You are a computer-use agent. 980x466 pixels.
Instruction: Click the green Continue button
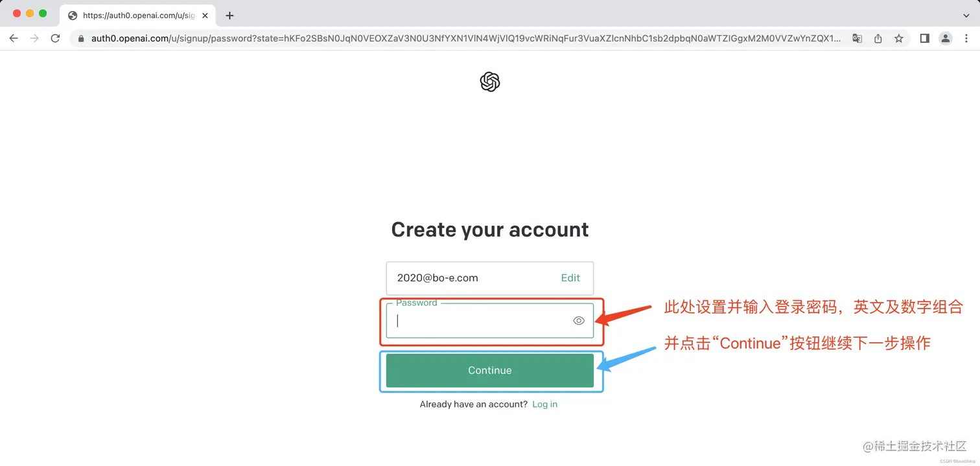coord(490,370)
